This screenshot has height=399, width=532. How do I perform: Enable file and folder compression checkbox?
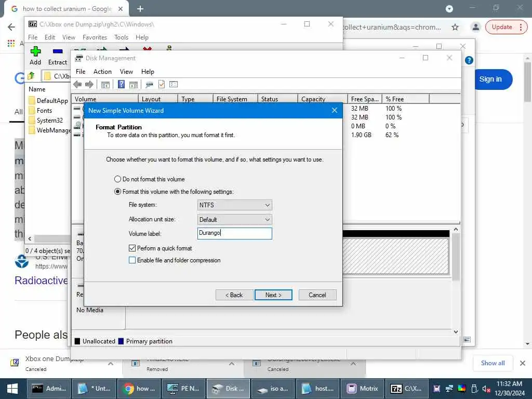(x=132, y=260)
